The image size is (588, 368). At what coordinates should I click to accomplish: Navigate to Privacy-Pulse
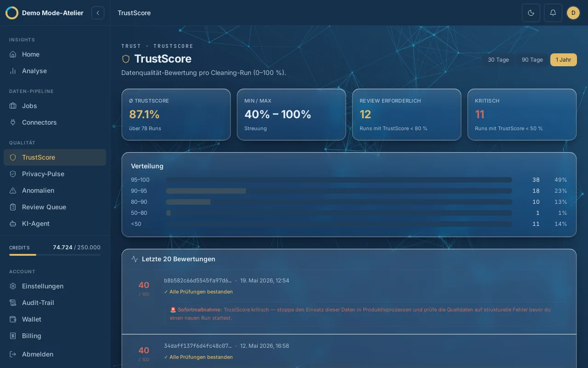tap(55, 174)
